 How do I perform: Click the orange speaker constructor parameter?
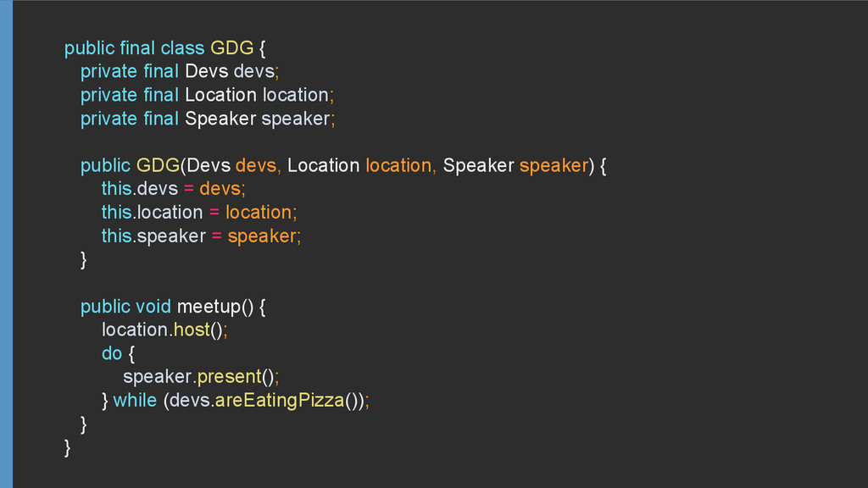(554, 165)
